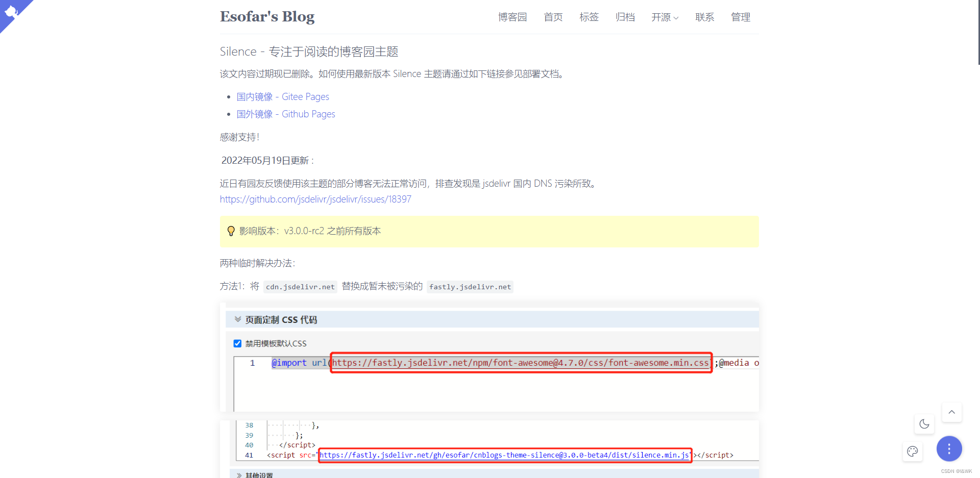Click the back-to-top arrow button
The width and height of the screenshot is (980, 478).
[952, 412]
